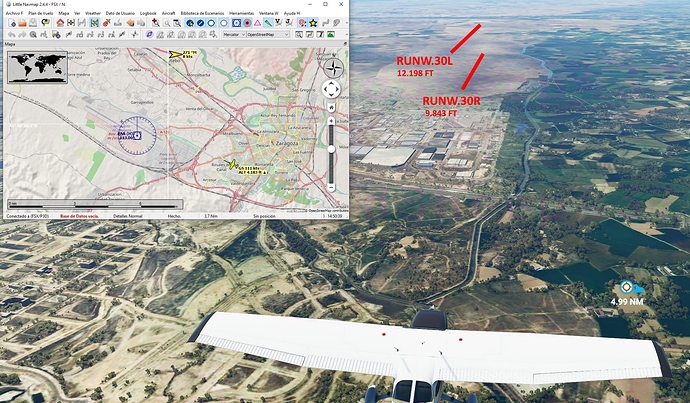Toggle show airports with house icon
This screenshot has height=403, width=690.
click(x=190, y=23)
